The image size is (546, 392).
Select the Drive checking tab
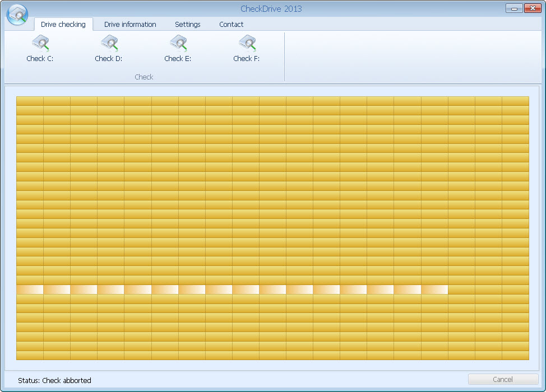click(63, 24)
